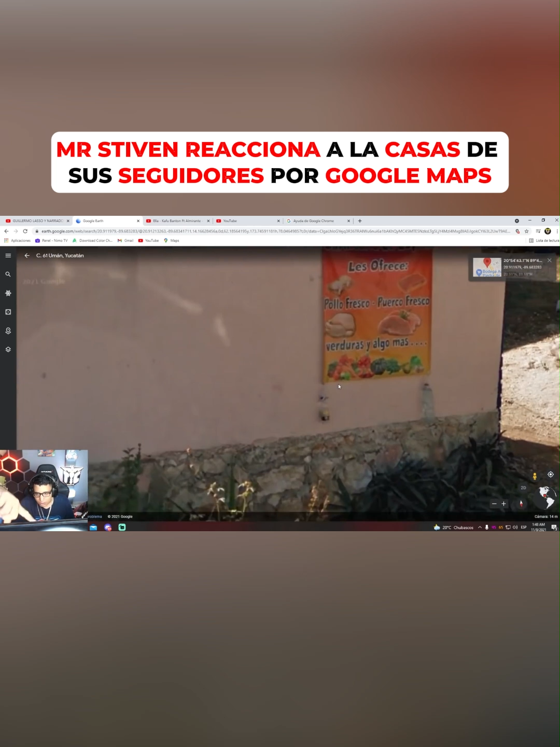Image resolution: width=560 pixels, height=747 pixels.
Task: Open the search icon in Google Earth
Action: coord(8,274)
